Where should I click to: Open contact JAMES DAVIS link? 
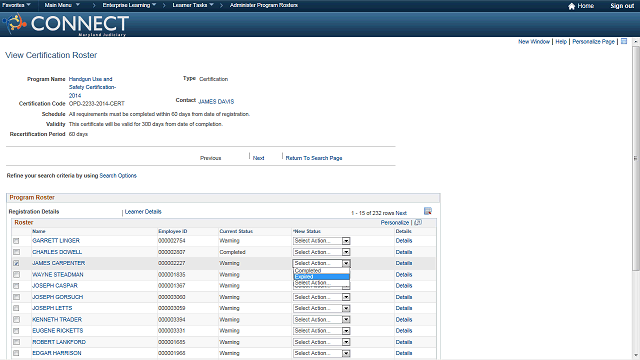pos(216,101)
